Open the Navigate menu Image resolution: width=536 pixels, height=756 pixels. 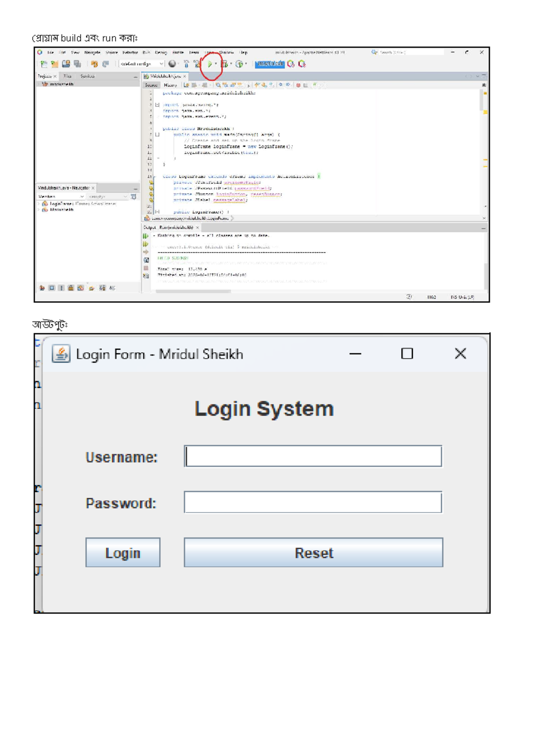coord(92,53)
